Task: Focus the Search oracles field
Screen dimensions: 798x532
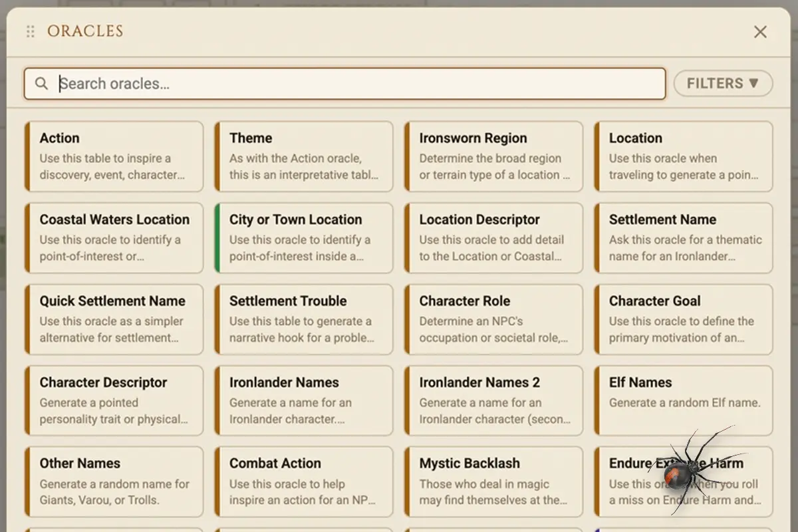Action: tap(344, 84)
